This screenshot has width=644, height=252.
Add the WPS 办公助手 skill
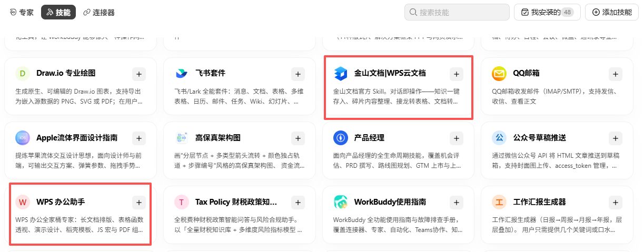[139, 202]
